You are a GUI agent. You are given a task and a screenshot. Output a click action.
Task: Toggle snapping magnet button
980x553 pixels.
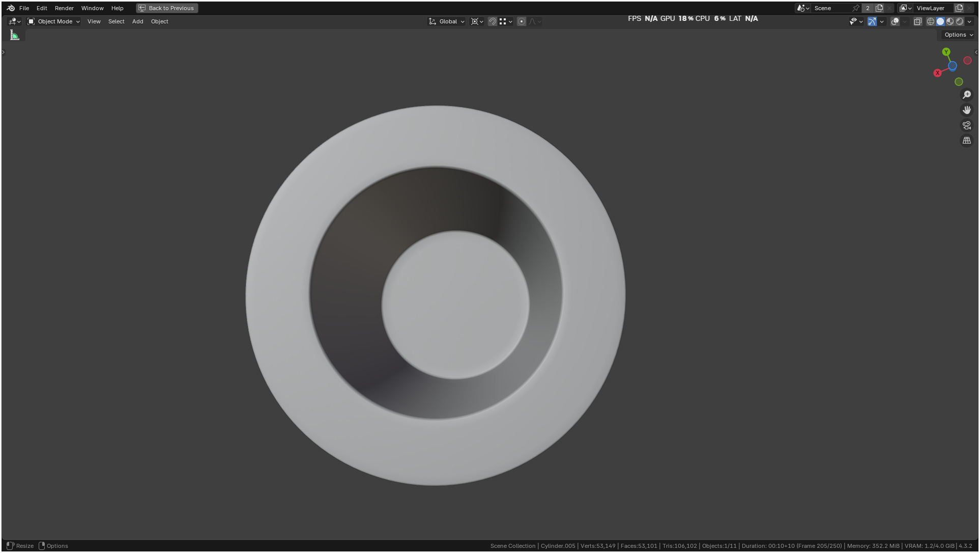click(x=492, y=21)
